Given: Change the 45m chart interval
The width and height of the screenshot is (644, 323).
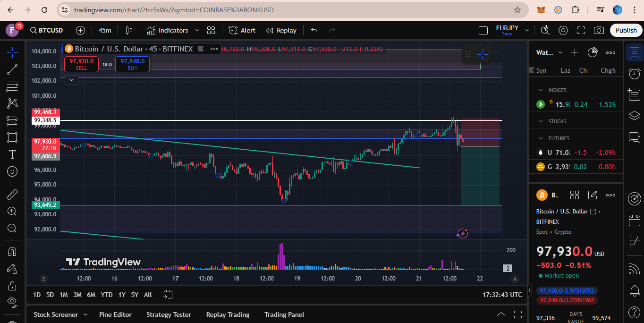Looking at the screenshot, I should 105,30.
